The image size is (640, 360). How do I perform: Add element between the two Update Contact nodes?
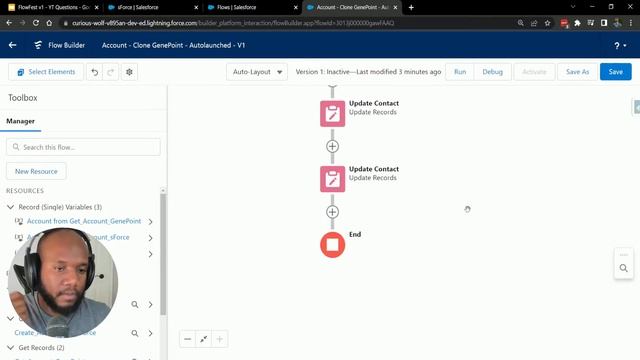pyautogui.click(x=332, y=146)
